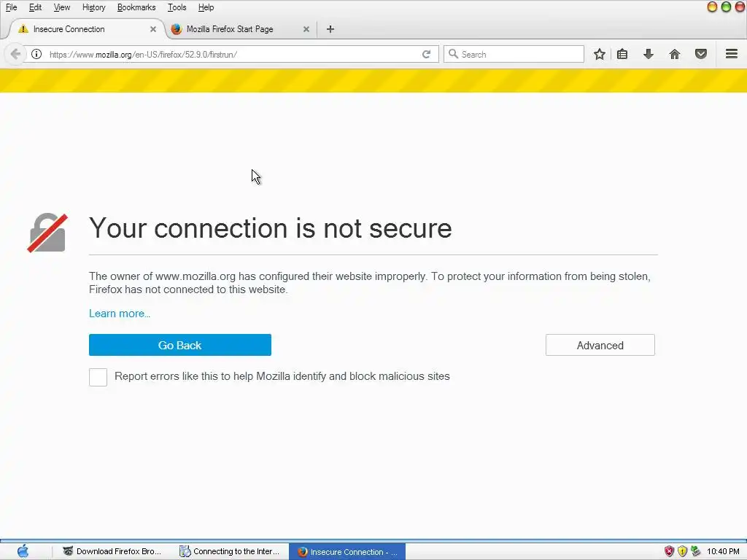Open the History menu
This screenshot has width=747, height=560.
94,7
